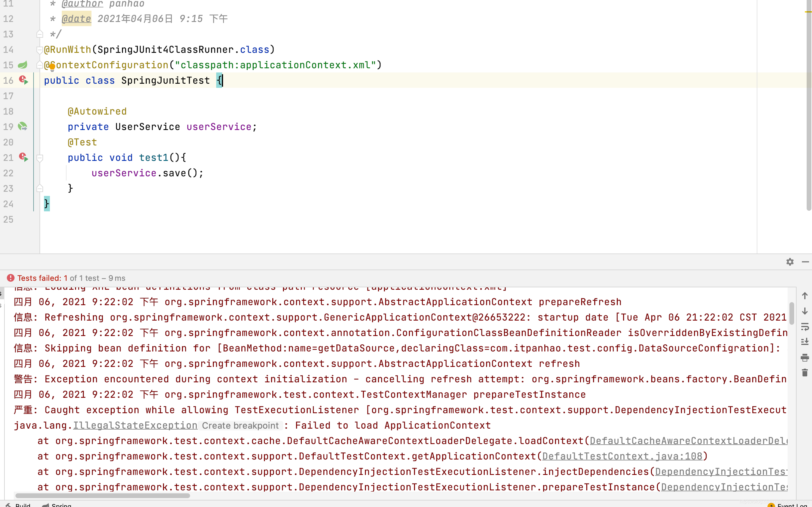Click the up arrow to previous stack trace
Image resolution: width=812 pixels, height=507 pixels.
805,296
